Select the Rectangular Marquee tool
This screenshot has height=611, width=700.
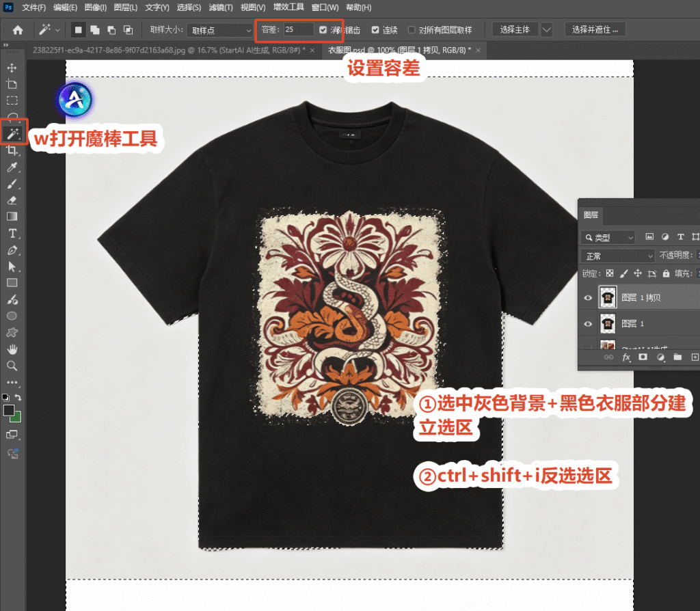pos(12,100)
